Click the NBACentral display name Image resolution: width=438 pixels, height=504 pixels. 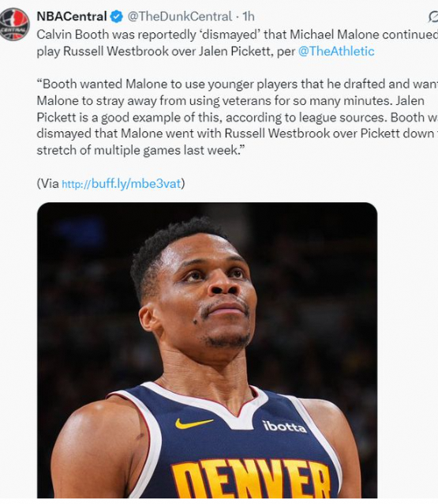(72, 17)
